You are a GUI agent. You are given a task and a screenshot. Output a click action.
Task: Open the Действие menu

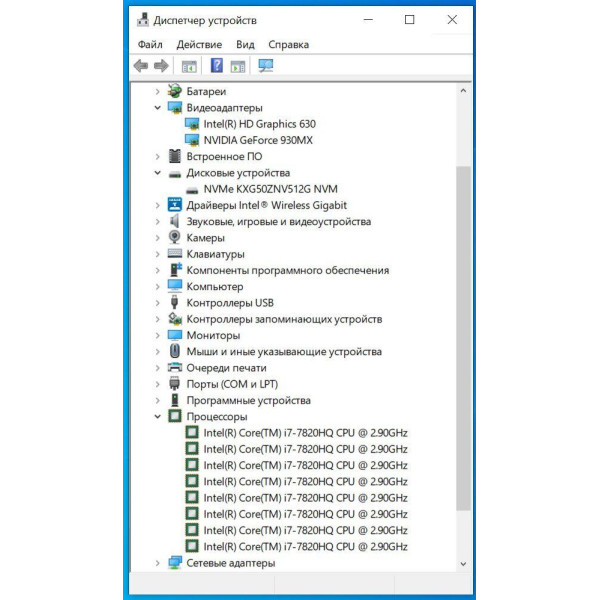199,44
